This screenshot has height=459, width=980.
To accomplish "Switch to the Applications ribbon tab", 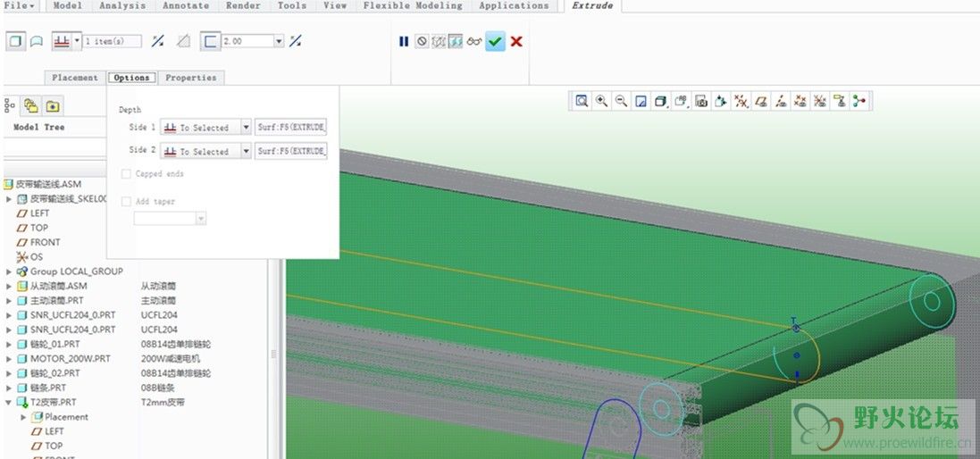I will pyautogui.click(x=514, y=5).
